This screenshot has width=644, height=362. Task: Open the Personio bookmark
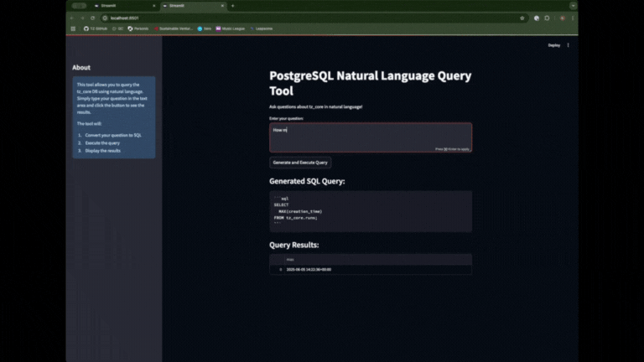[138, 28]
